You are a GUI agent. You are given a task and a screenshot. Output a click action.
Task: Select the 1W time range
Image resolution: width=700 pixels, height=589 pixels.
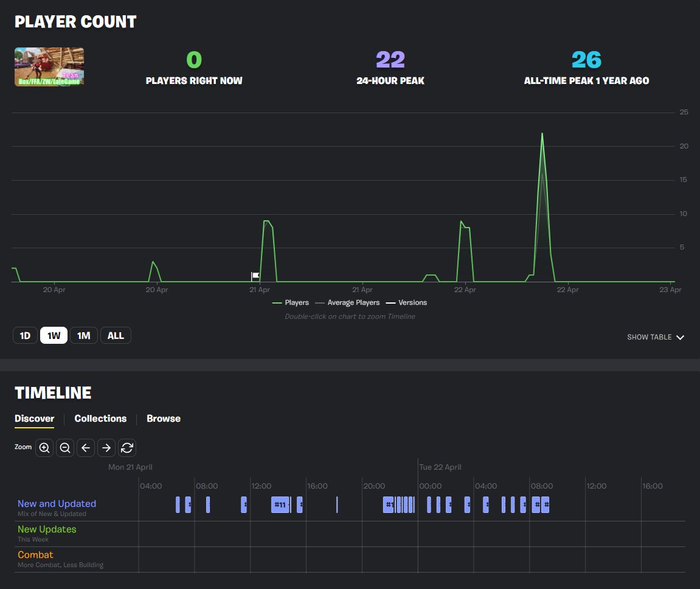pyautogui.click(x=54, y=335)
